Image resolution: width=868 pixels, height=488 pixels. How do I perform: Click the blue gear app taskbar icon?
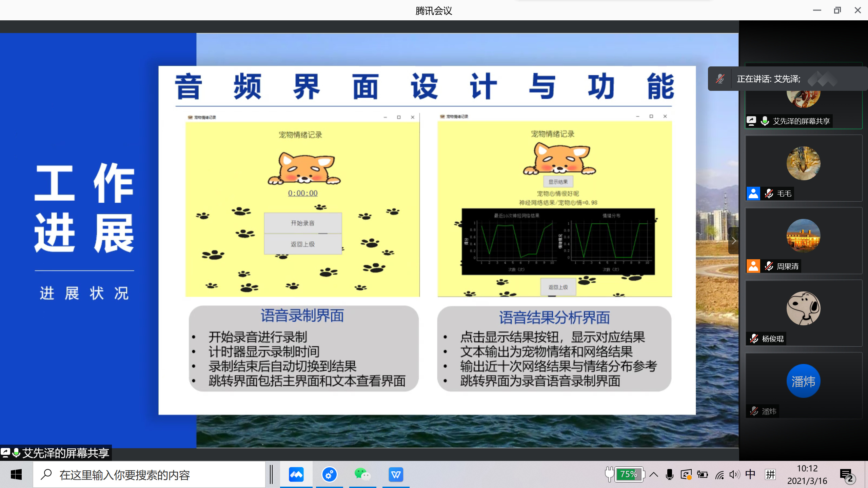tap(329, 474)
